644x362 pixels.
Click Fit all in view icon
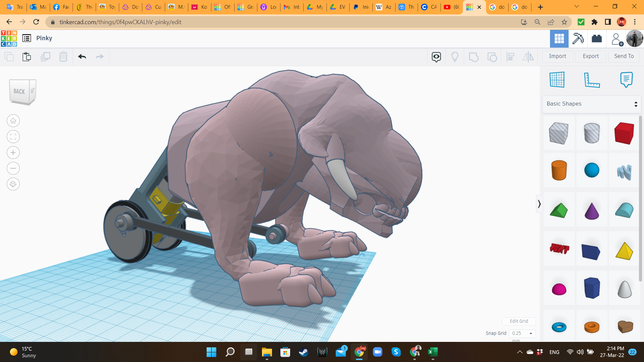pyautogui.click(x=13, y=137)
